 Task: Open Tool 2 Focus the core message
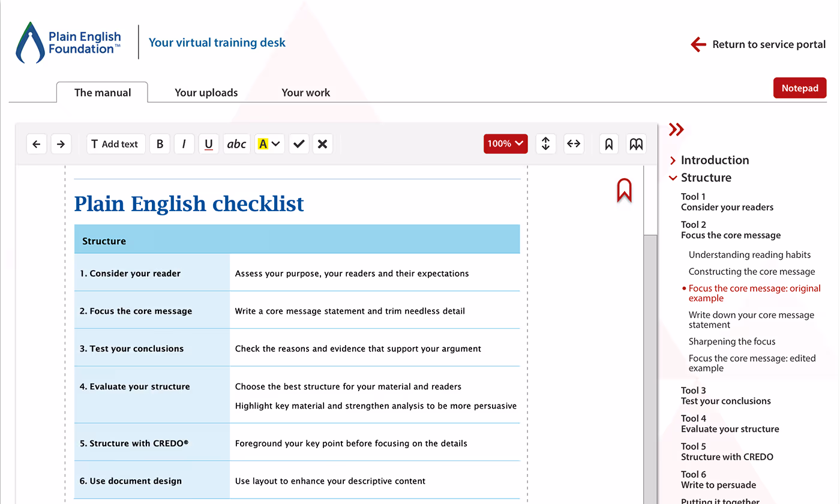(x=731, y=230)
